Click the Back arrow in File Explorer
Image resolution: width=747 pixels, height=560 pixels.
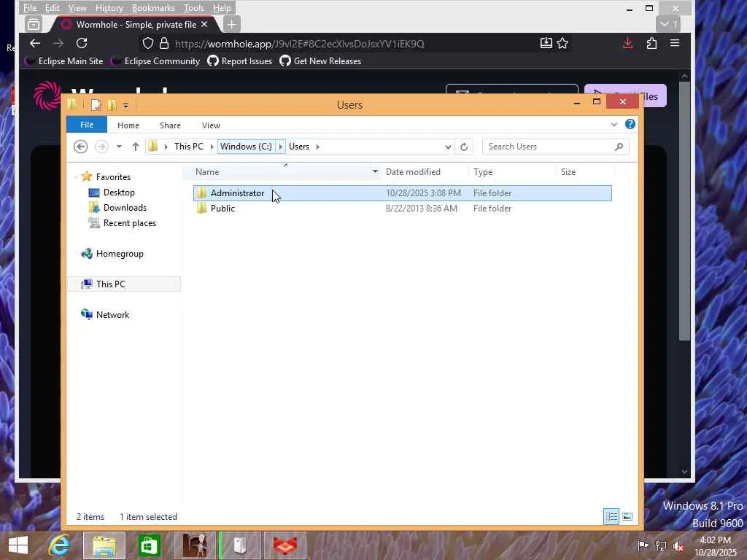click(80, 147)
